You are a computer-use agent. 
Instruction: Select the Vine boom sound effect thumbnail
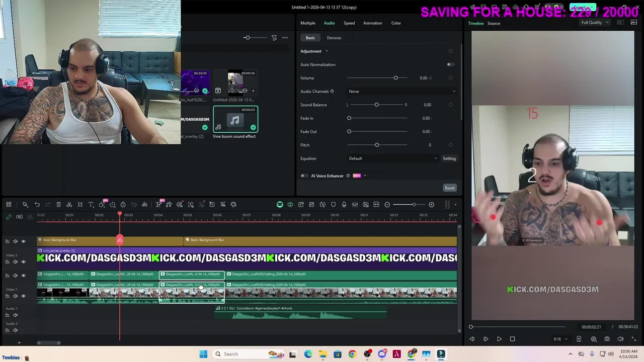tap(235, 120)
